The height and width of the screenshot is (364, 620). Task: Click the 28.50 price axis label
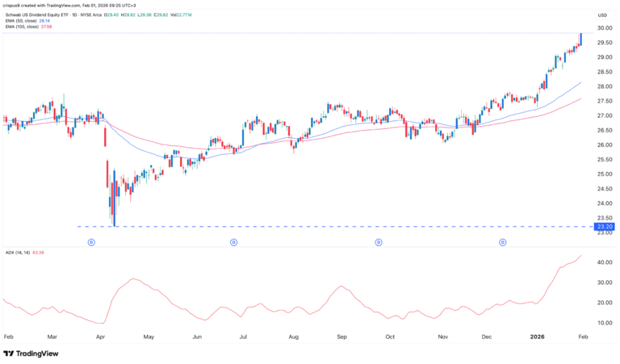point(605,72)
